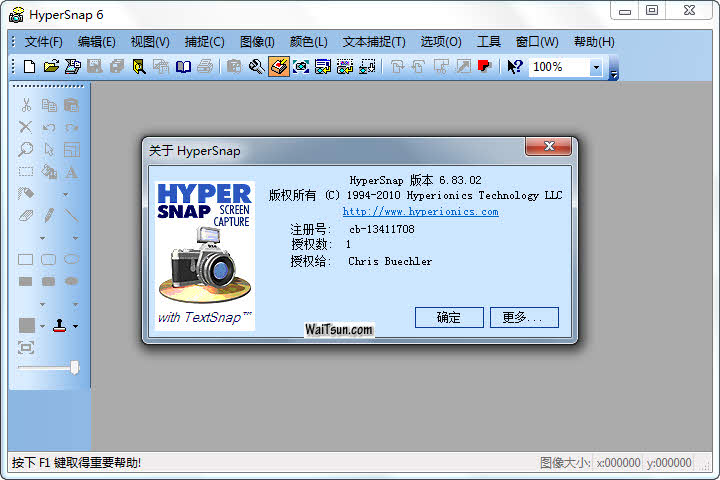Image resolution: width=720 pixels, height=480 pixels.
Task: Expand the stamp tool dropdown arrow
Action: [75, 326]
